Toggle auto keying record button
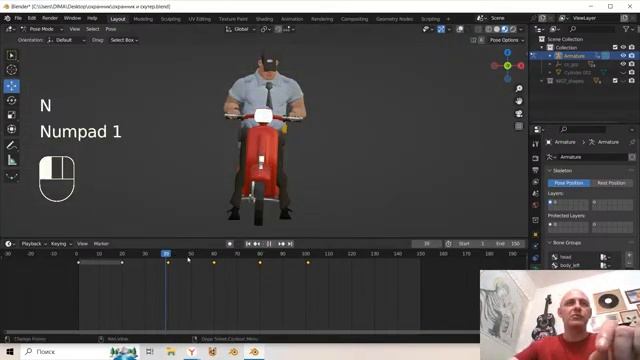The height and width of the screenshot is (360, 640). [230, 244]
